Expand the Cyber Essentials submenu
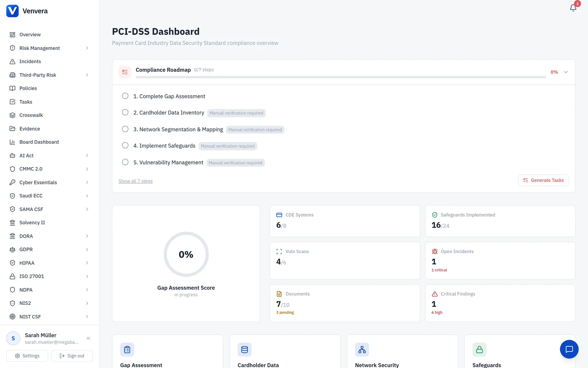This screenshot has height=368, width=588. [87, 182]
